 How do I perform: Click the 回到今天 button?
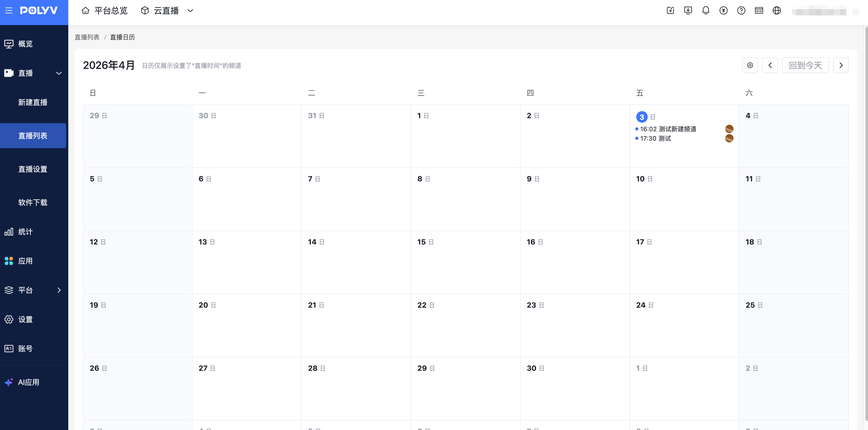(805, 65)
